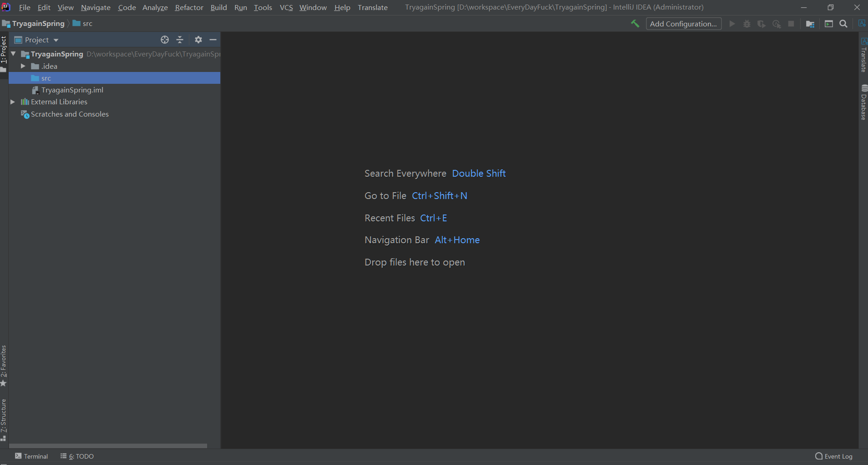Hide the Project panel with minus icon
The width and height of the screenshot is (868, 465).
pyautogui.click(x=213, y=40)
